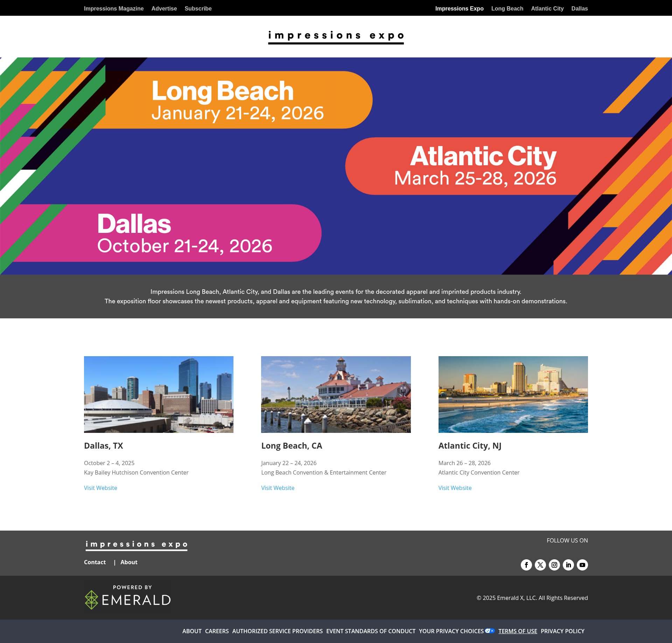Viewport: 672px width, 643px height.
Task: Go to Long Beach in top navigation
Action: [507, 8]
